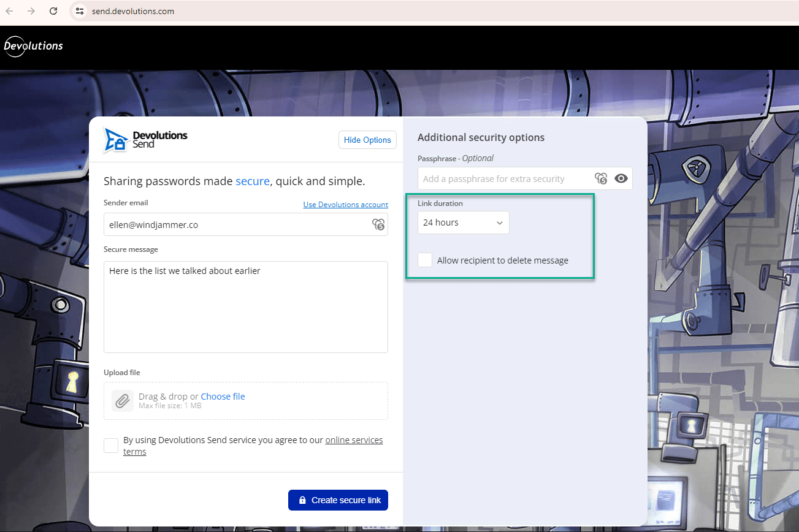Click the Devolutions Send logo icon
The image size is (799, 532).
(x=116, y=140)
